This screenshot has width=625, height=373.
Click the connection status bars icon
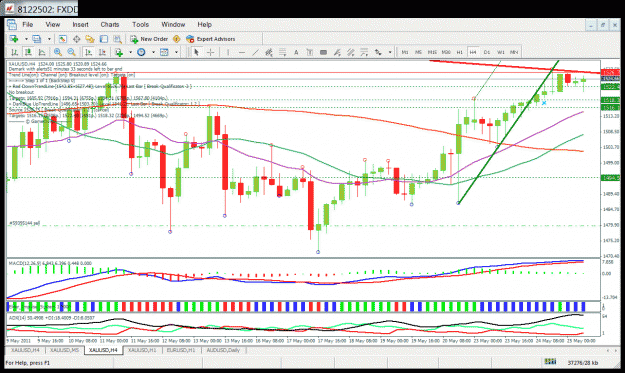pos(550,362)
